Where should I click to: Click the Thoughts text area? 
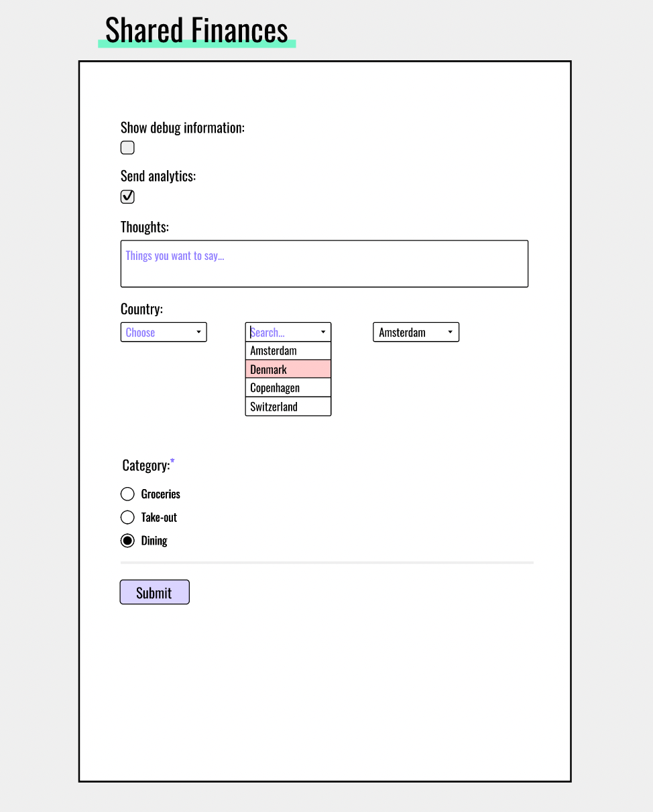click(x=324, y=263)
